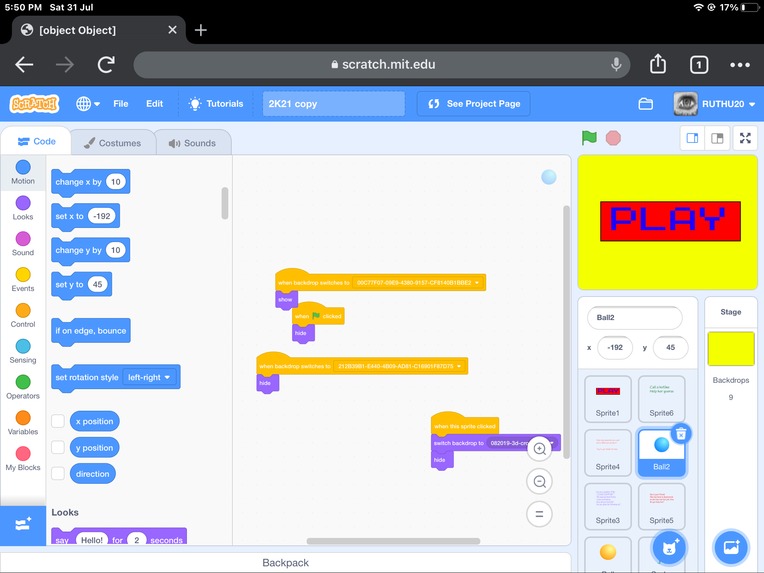The height and width of the screenshot is (573, 764).
Task: Open the Backpack panel
Action: 286,562
